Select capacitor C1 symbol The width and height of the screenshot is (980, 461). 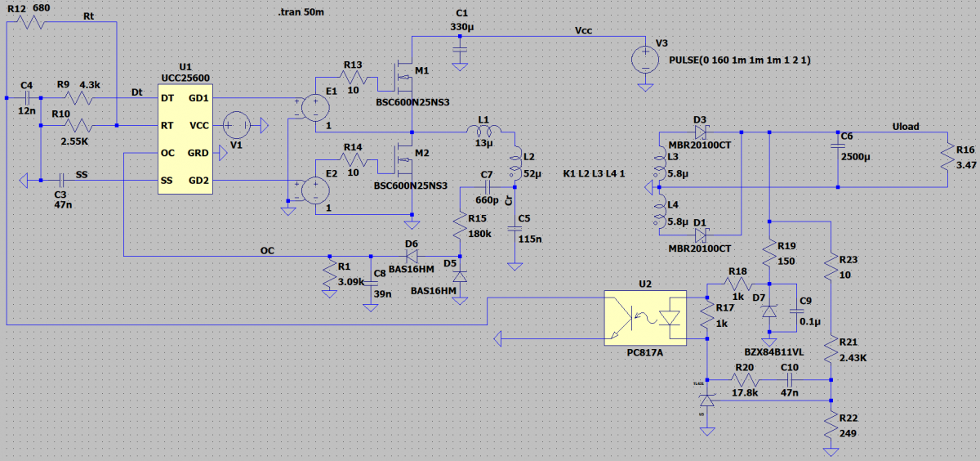(460, 49)
